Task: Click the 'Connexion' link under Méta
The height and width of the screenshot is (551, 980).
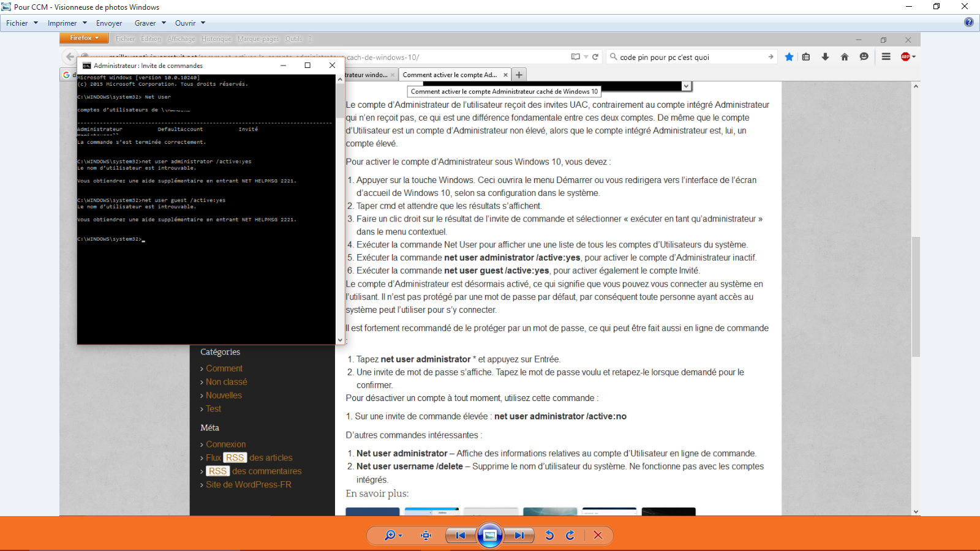Action: 225,444
